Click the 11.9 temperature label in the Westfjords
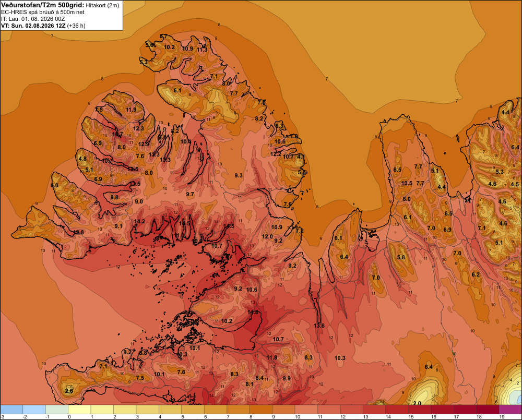This screenshot has width=522, height=420. point(131,110)
